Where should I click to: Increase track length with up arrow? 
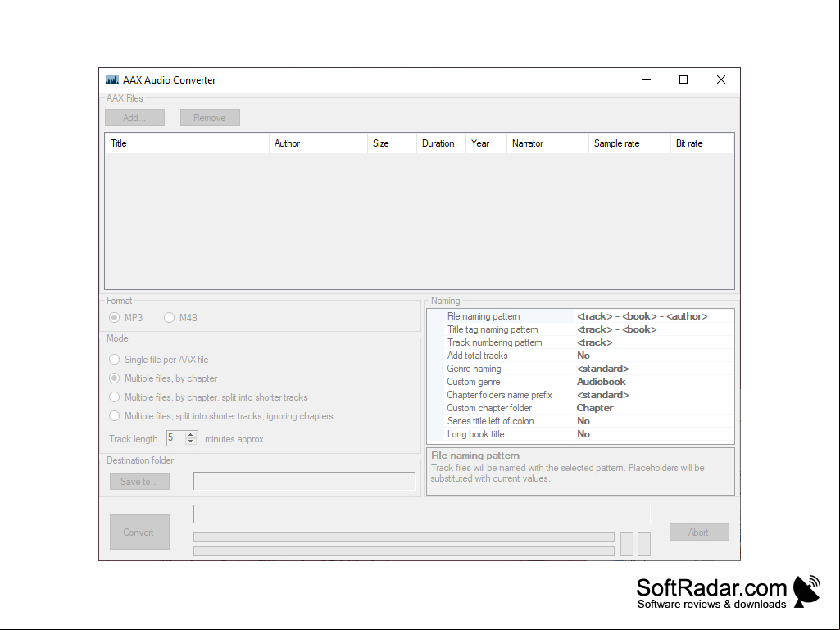click(191, 434)
